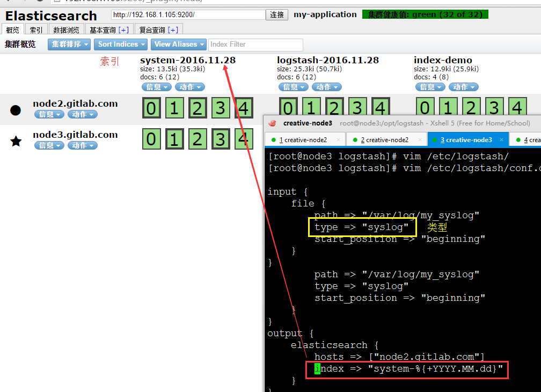Image resolution: width=541 pixels, height=392 pixels.
Task: Click shard 4 of logstash-2016.11.28 on node2
Action: [381, 107]
